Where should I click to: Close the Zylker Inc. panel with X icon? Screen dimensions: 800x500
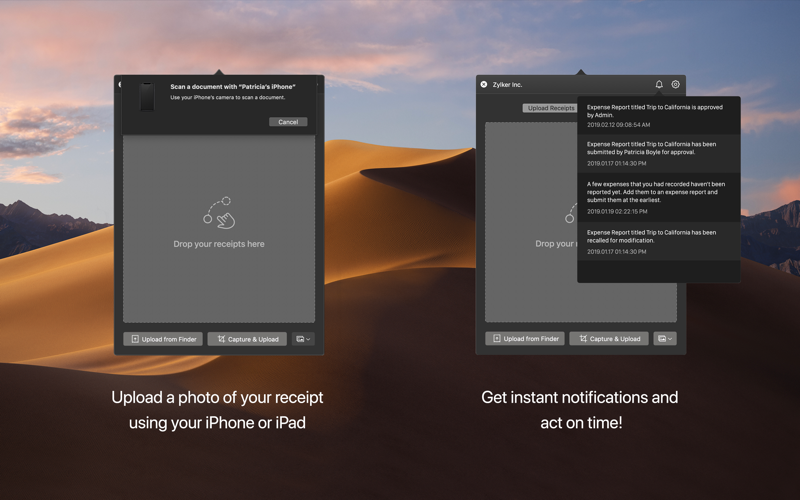[484, 84]
